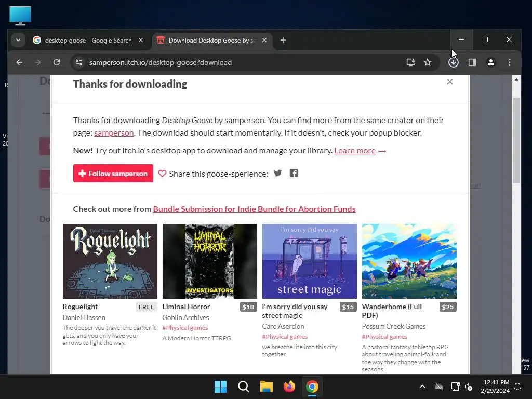Open author Caro Asercion's page
Screen dimensions: 532x399
click(283, 326)
